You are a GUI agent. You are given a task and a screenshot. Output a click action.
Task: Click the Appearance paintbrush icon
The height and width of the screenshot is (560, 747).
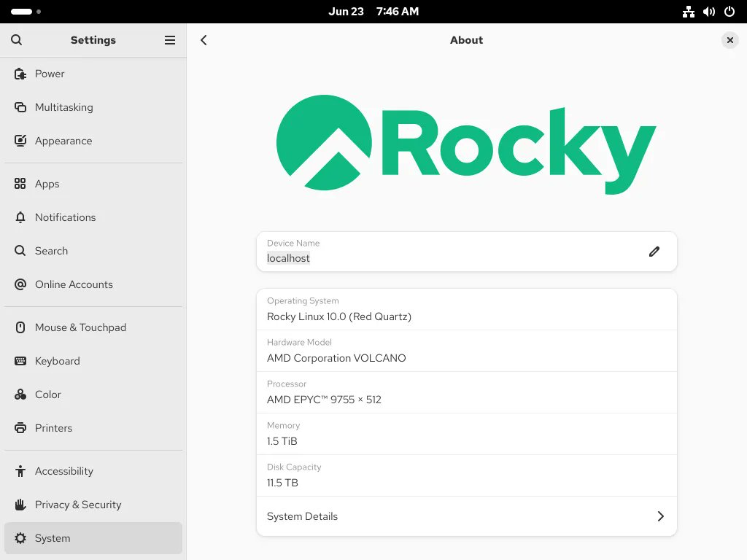coord(19,141)
